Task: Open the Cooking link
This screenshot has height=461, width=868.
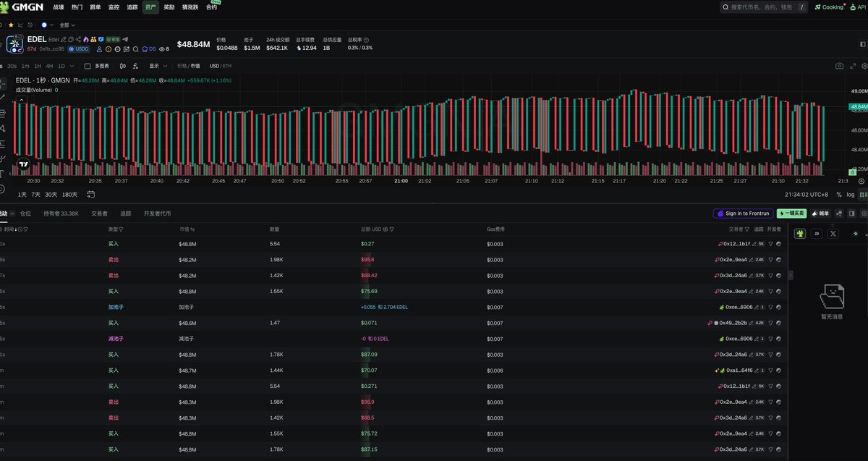Action: 828,7
